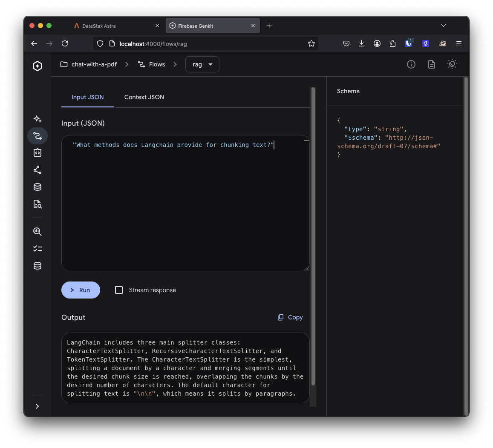Click the Genkit logo icon in sidebar
Screen dimensions: 493x448
coord(37,66)
